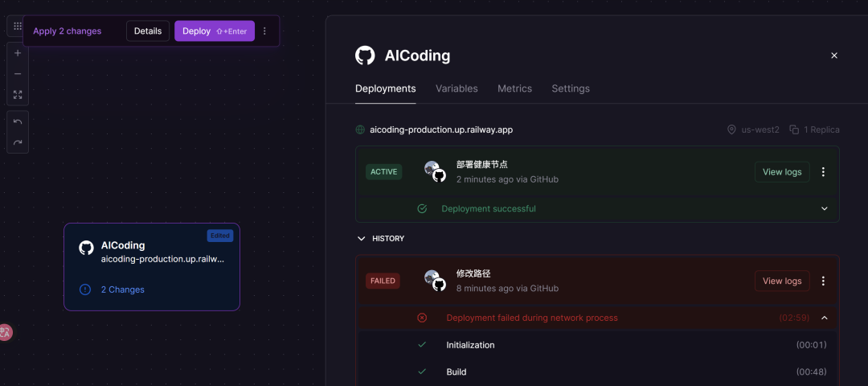Open the grid dots canvas menu icon
The height and width of the screenshot is (386, 868).
pos(17,26)
